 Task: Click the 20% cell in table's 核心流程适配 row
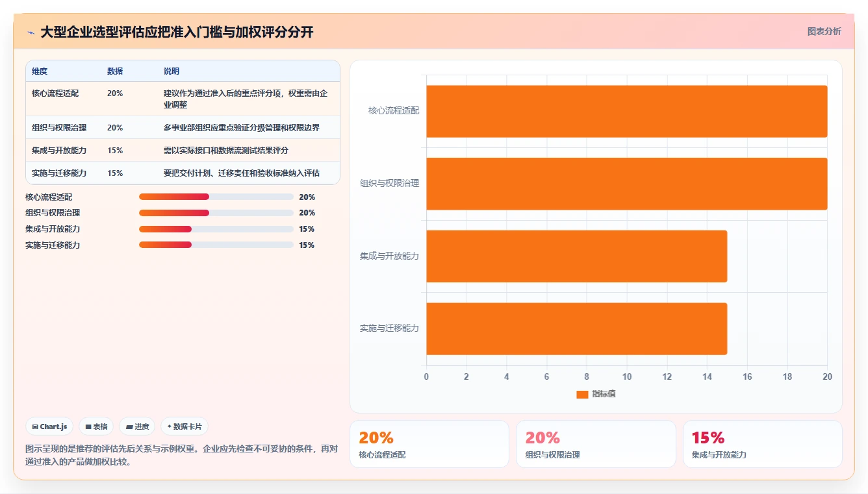coord(115,93)
